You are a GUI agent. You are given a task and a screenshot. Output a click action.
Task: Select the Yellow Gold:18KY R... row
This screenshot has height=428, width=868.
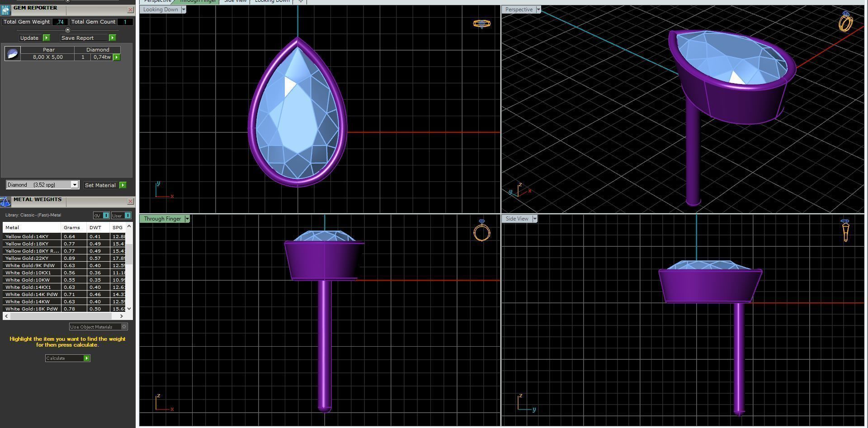(x=64, y=251)
